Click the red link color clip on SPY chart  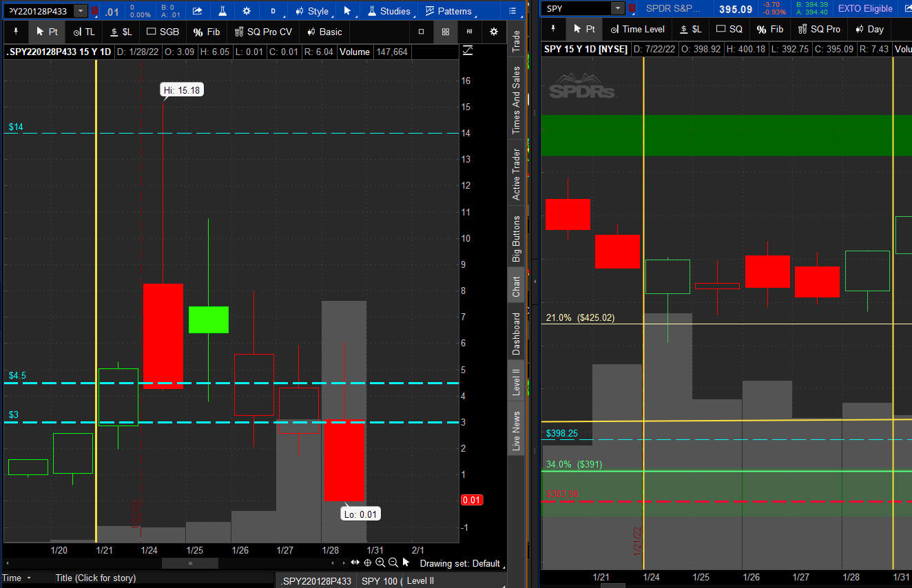click(632, 8)
